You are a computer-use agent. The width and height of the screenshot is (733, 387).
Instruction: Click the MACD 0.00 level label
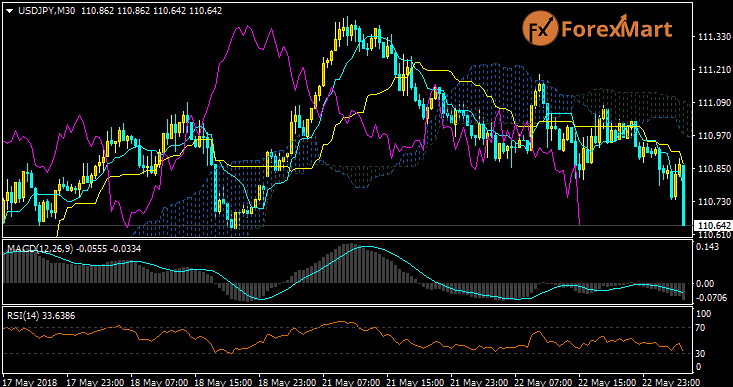(x=706, y=283)
